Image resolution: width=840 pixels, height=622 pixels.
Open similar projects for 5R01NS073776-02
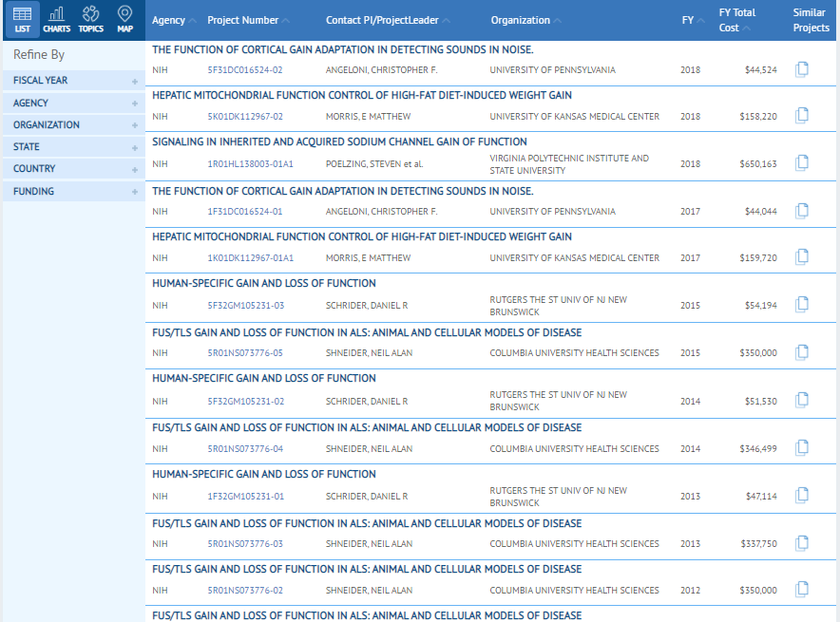pos(802,590)
